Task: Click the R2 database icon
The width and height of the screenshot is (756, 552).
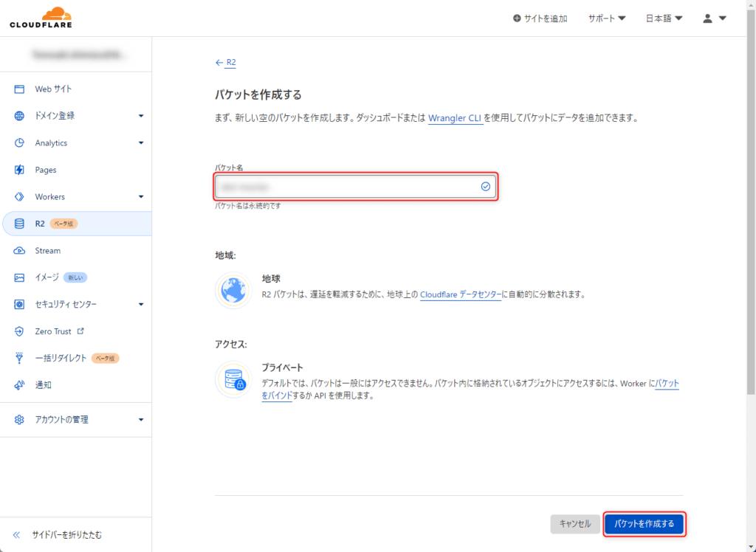Action: [19, 224]
